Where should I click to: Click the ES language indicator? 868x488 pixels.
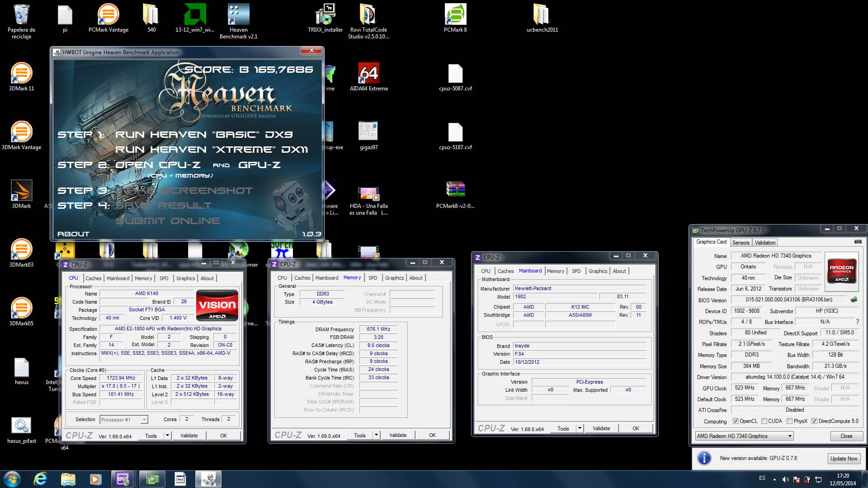pyautogui.click(x=762, y=478)
